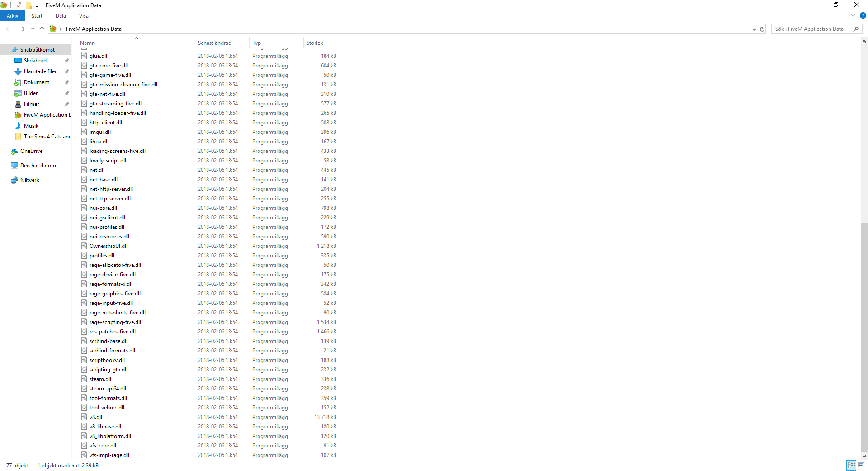Click the glue.dll file icon

point(84,56)
